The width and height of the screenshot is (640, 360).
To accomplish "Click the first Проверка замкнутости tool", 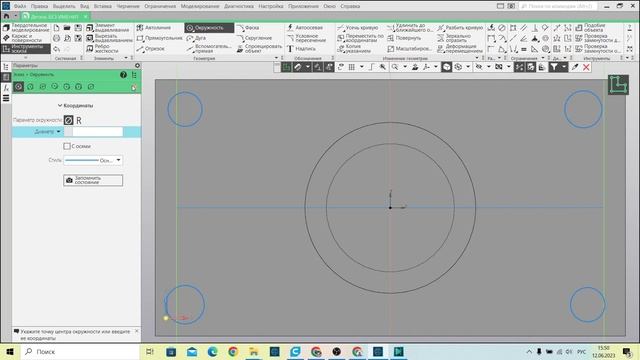I will 598,38.
